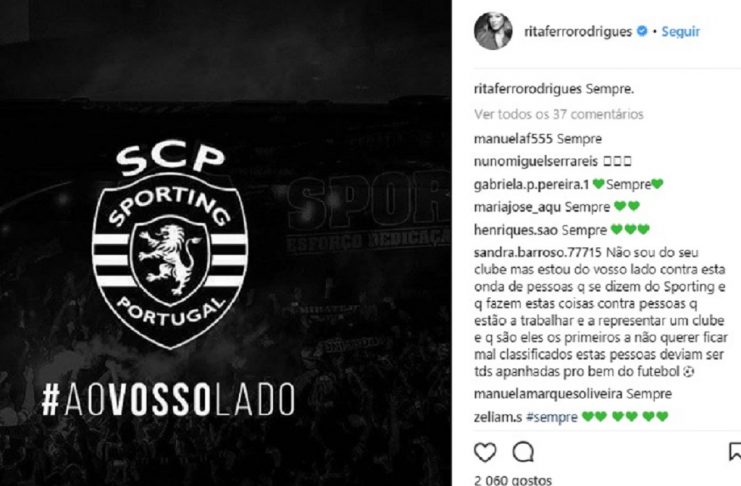Screen dimensions: 741x486
Task: Visit sandra.barroso.77715's profile
Action: 537,252
